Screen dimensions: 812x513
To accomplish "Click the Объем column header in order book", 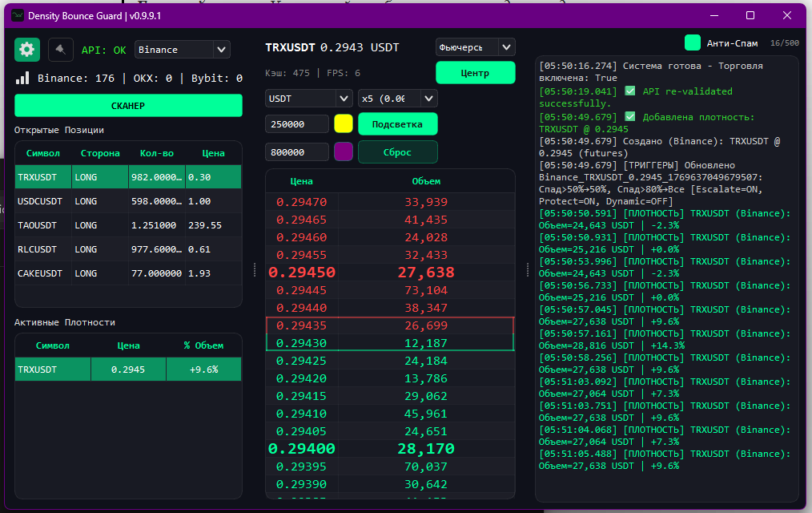I will 426,181.
